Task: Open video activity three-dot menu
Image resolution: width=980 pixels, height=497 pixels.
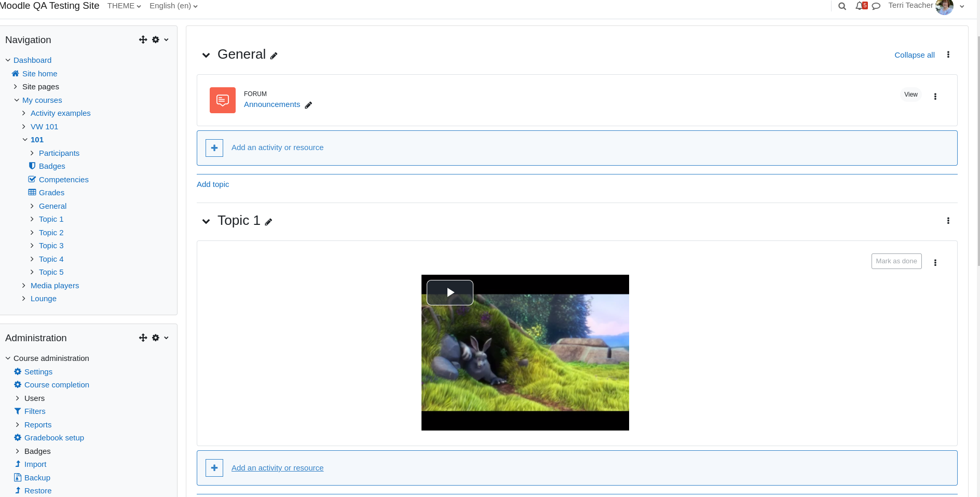Action: click(935, 263)
